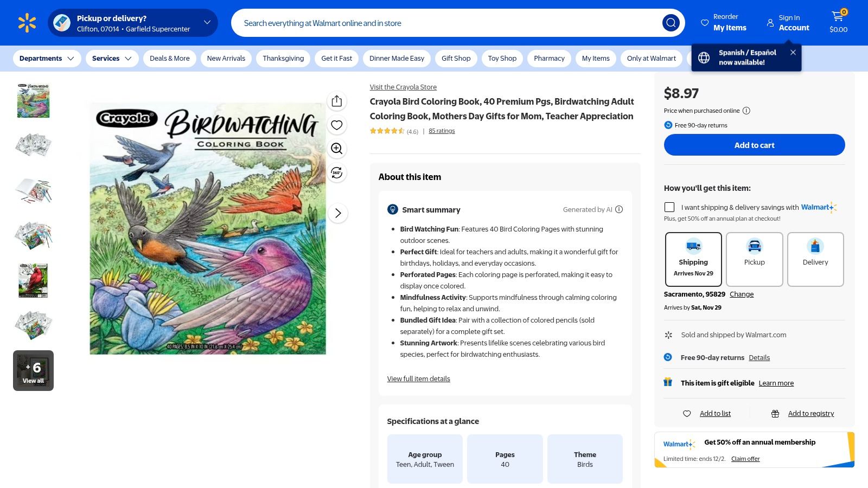Open the Thanksgiving navigation section

[283, 58]
